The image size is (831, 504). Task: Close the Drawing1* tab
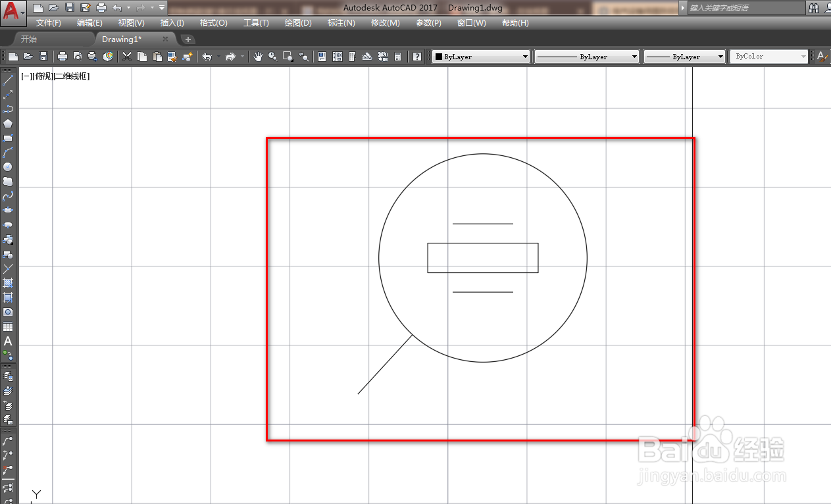(166, 39)
